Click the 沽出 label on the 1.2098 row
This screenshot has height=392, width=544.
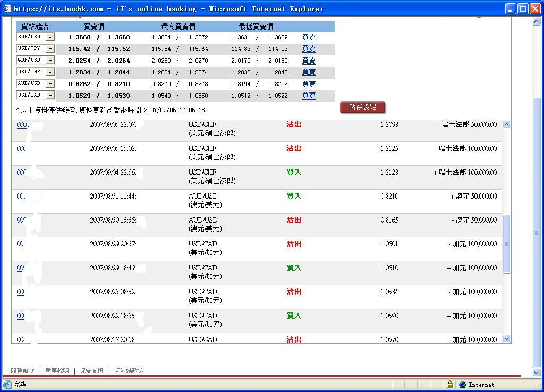[294, 124]
